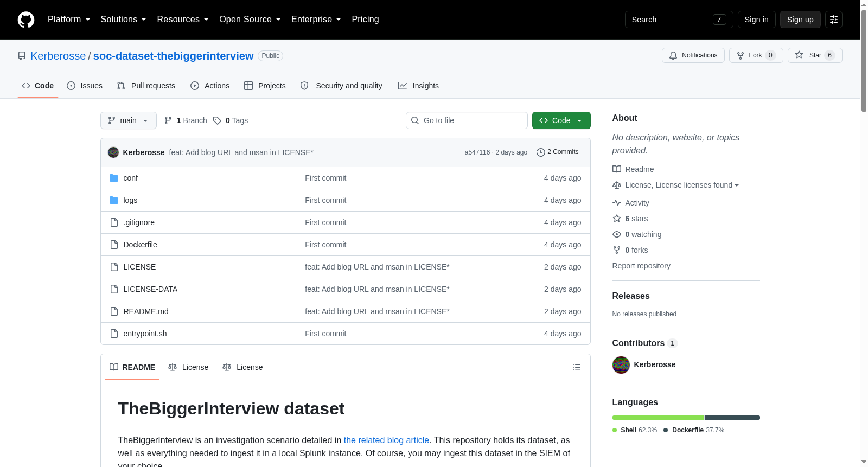
Task: Select the second License tab
Action: click(x=242, y=367)
